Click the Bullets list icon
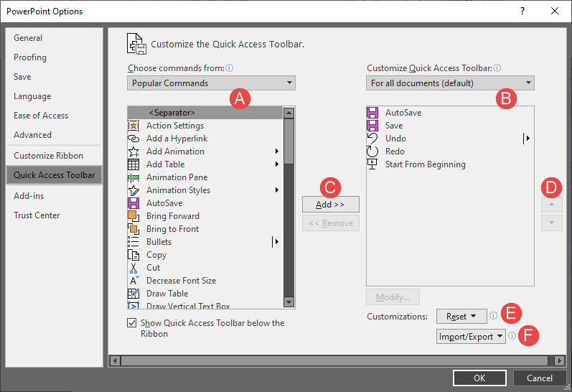 click(x=133, y=242)
